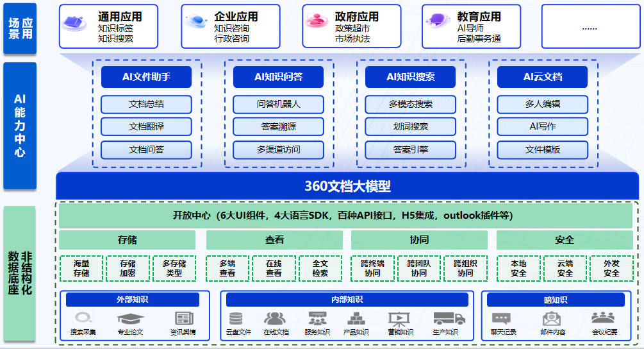Click the 会议纪要 meeting group icon

603,318
